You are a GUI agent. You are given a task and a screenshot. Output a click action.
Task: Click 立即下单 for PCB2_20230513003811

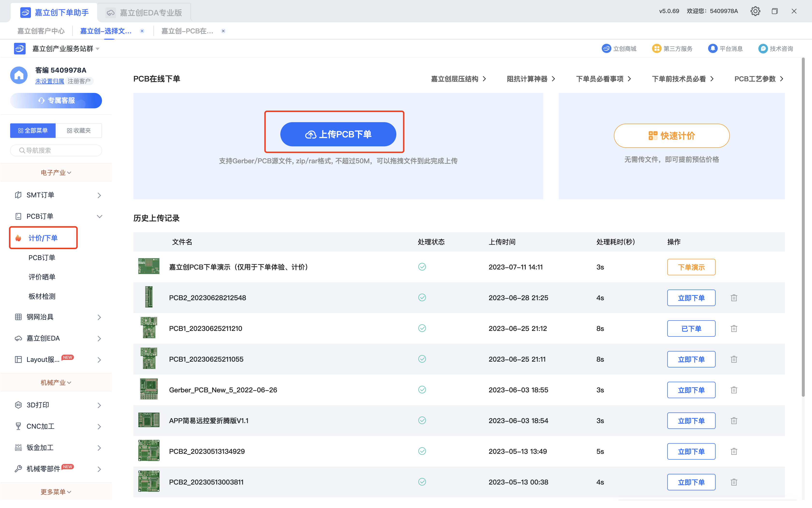(691, 482)
